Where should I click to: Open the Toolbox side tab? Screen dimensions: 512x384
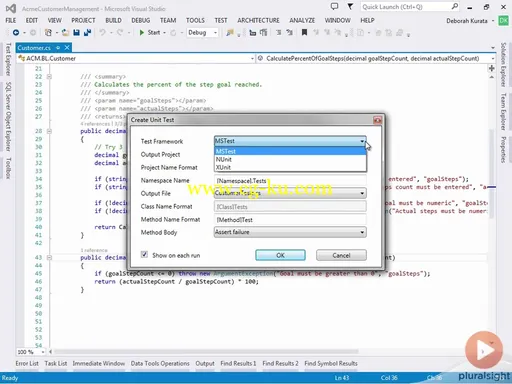coord(8,168)
